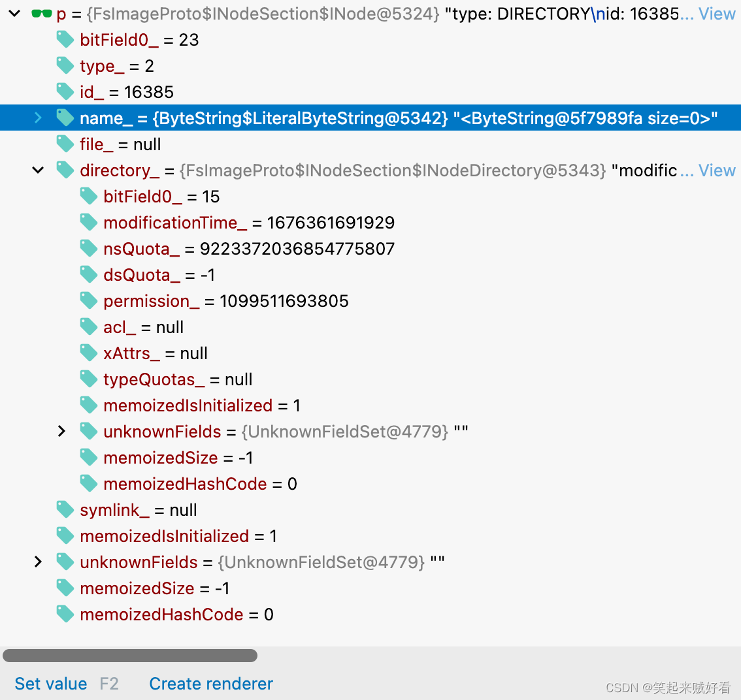Click tag icon of the last memoizedHashCode row

(65, 614)
